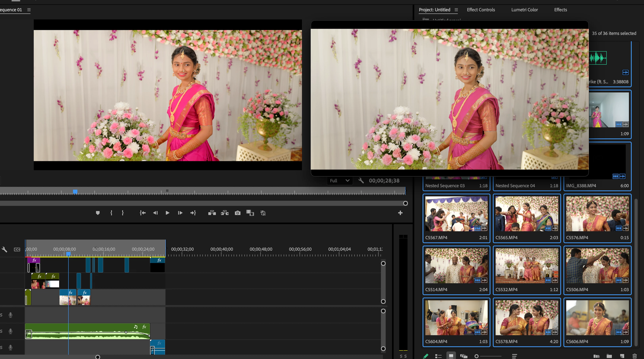Open the Sequence 01 panel menu
Viewport: 644px width, 359px height.
[29, 10]
